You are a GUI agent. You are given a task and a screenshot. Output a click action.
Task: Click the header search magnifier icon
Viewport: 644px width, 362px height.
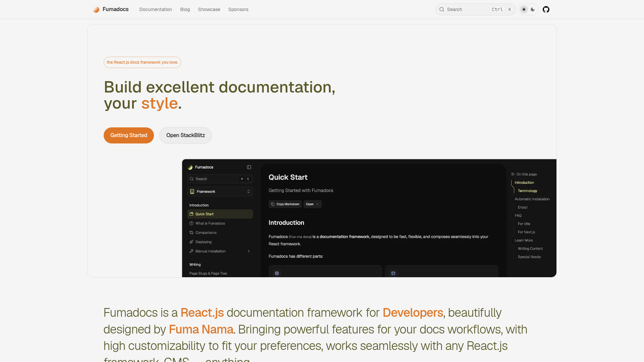click(442, 9)
